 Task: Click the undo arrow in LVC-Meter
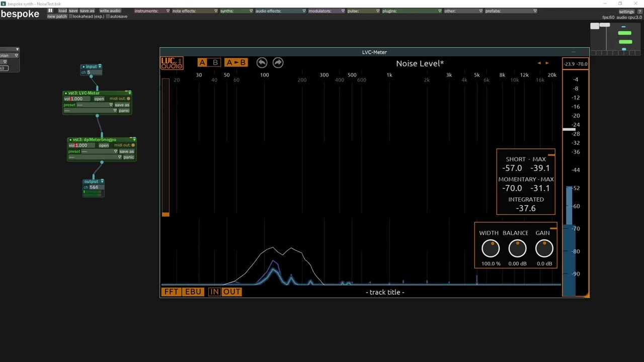click(x=262, y=62)
